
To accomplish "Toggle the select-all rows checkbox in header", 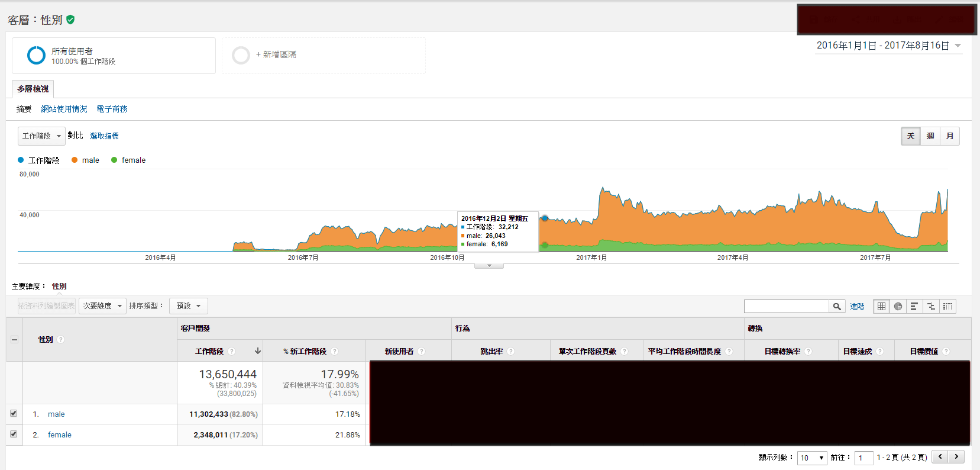I will (14, 340).
